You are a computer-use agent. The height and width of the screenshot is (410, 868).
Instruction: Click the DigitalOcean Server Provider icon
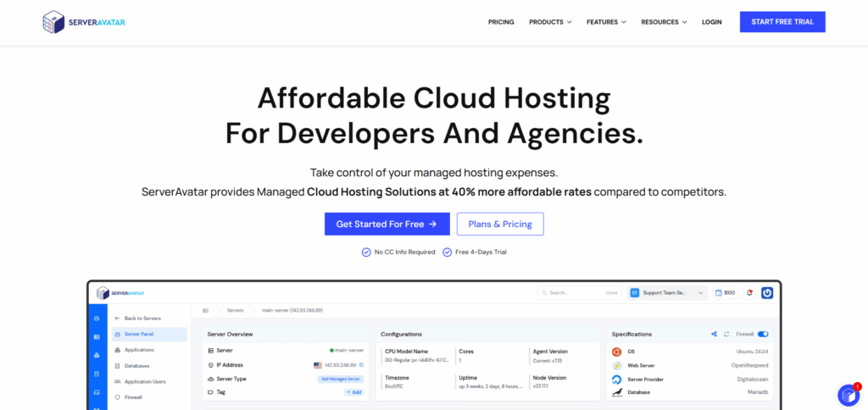(617, 380)
